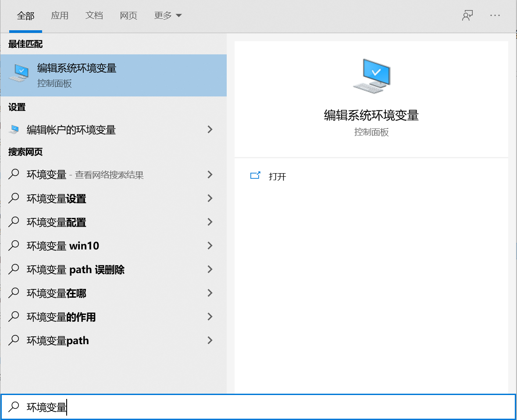Click the magnifier icon beside 环境变量path
The width and height of the screenshot is (517, 420).
(x=13, y=340)
